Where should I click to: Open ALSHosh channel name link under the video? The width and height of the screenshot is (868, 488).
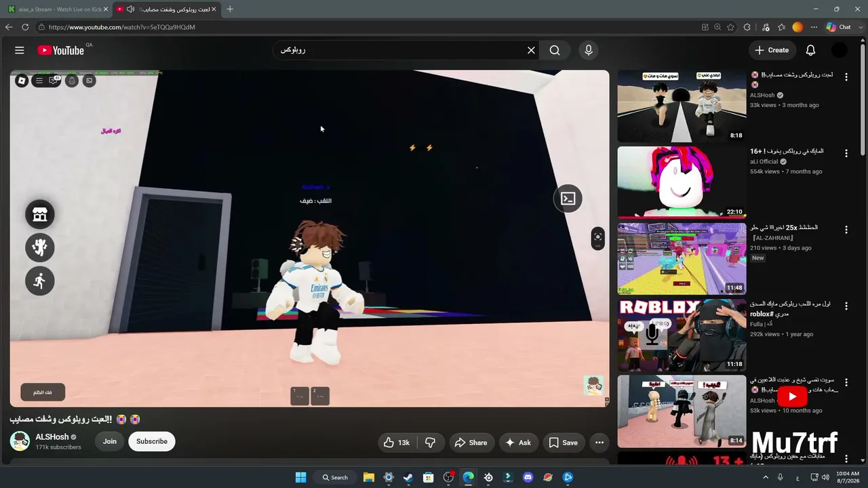click(52, 437)
